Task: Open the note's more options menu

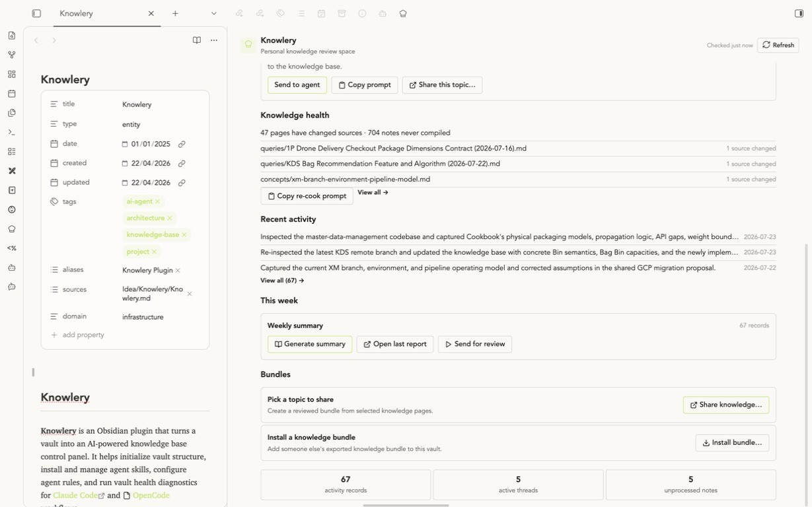Action: (x=214, y=40)
